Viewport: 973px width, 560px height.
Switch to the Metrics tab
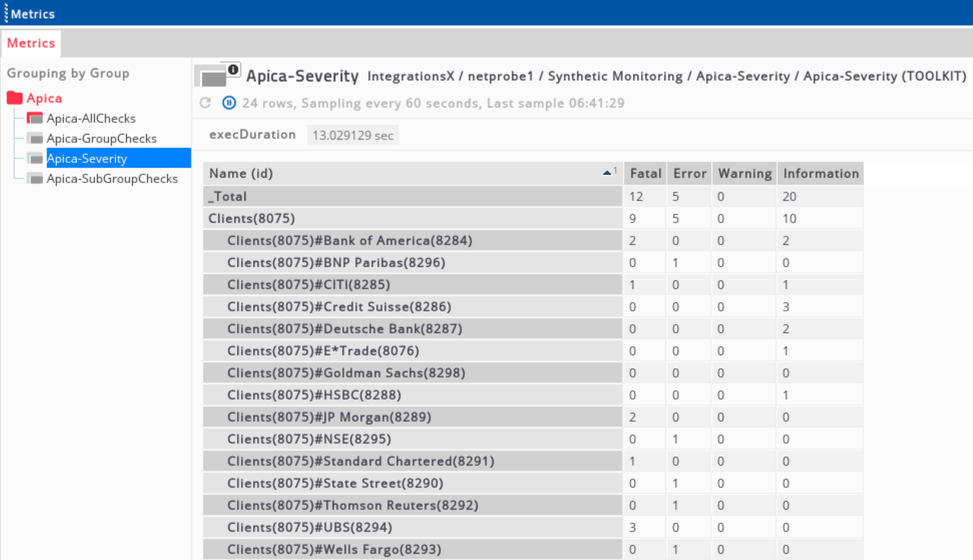coord(31,43)
